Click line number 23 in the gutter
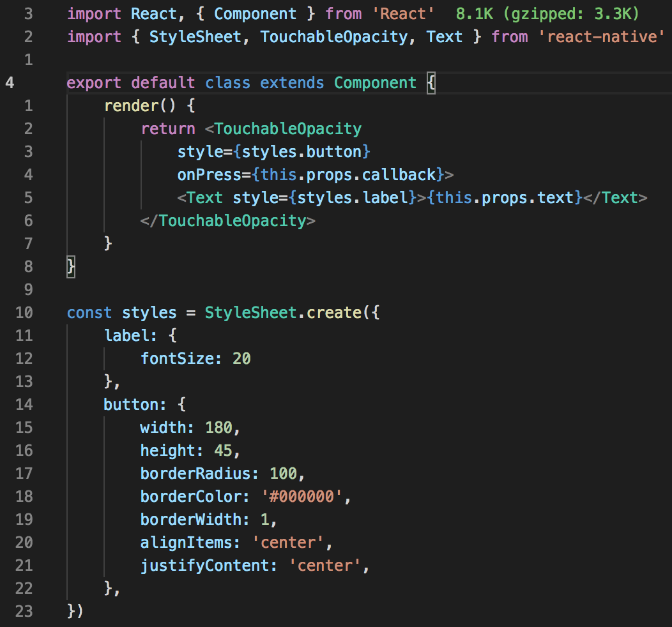The image size is (672, 627). coord(23,612)
